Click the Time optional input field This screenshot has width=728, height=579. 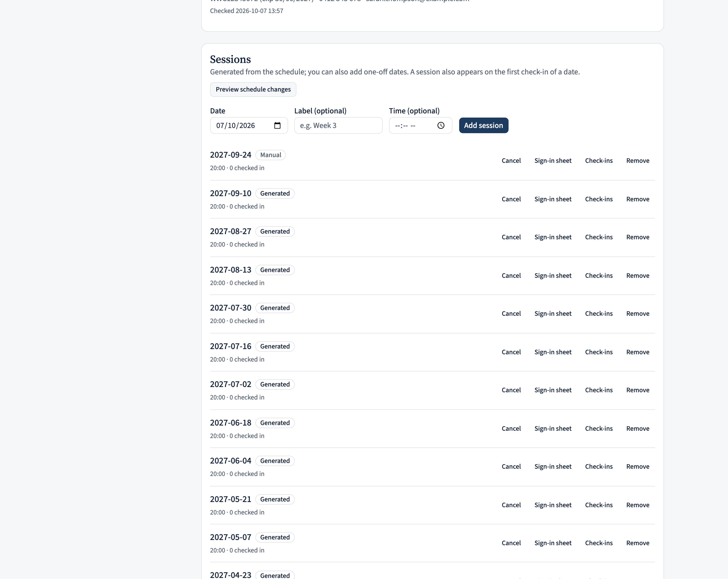(420, 125)
